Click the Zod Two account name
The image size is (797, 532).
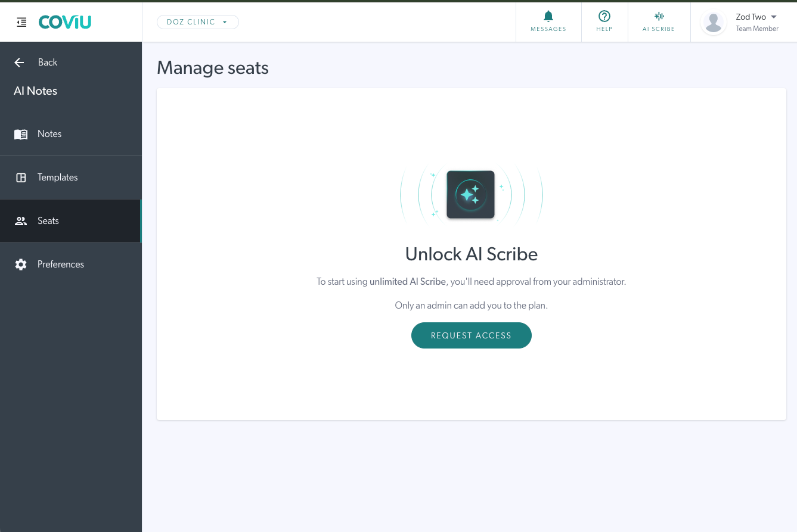coord(751,17)
